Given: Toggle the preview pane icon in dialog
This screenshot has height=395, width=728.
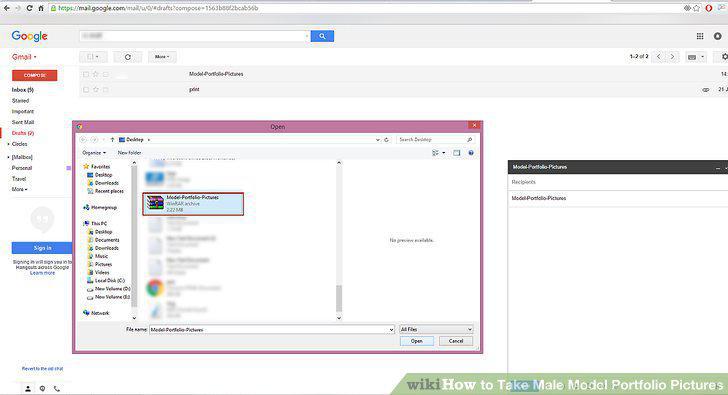Looking at the screenshot, I should tap(456, 153).
